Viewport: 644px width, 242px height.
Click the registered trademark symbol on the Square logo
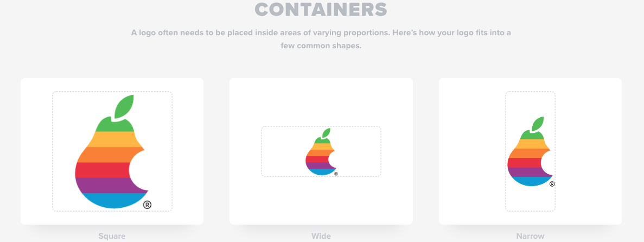point(147,204)
